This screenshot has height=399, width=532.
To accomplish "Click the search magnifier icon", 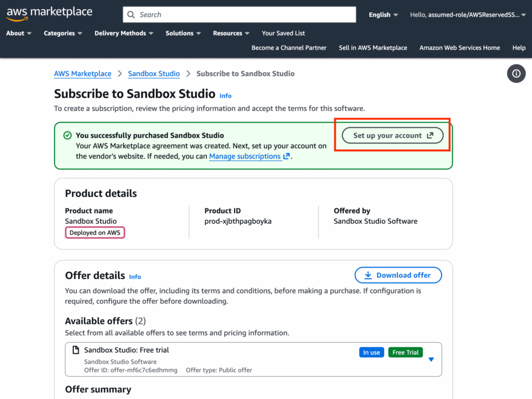I will (131, 15).
